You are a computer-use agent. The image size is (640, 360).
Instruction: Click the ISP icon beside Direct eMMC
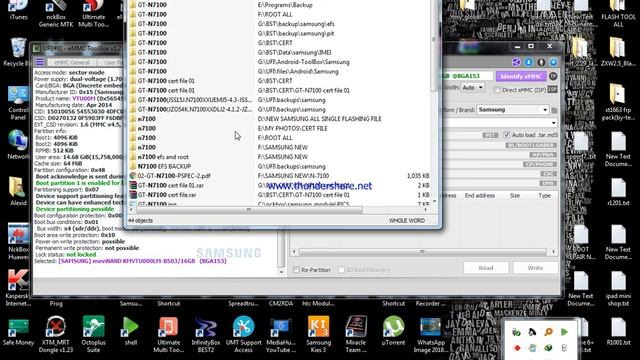click(552, 89)
